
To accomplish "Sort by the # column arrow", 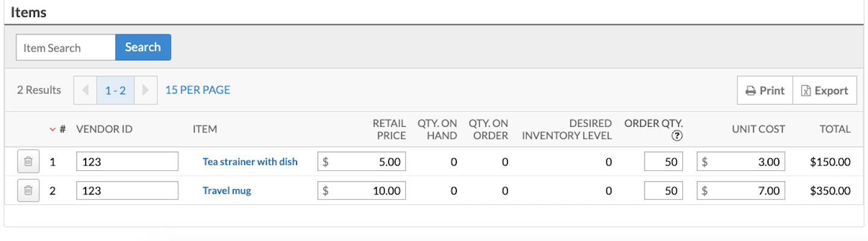I will (x=52, y=129).
